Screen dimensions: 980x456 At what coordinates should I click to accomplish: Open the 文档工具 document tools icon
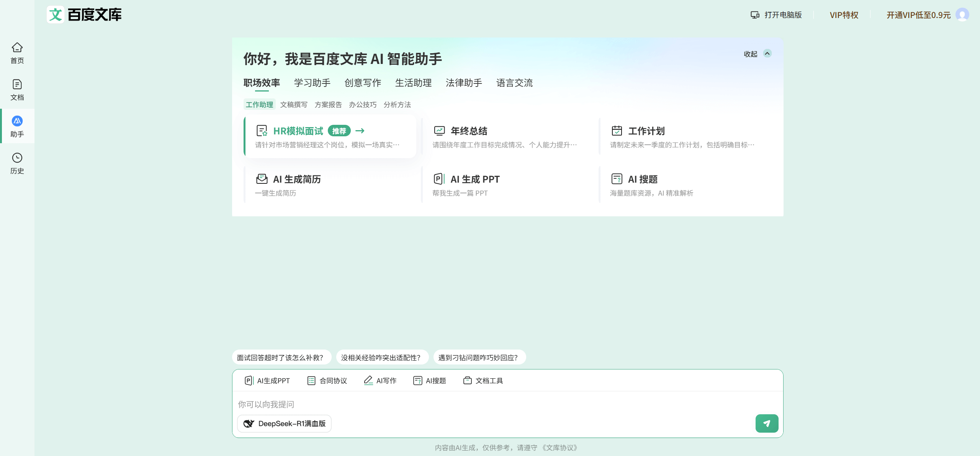[x=467, y=380]
